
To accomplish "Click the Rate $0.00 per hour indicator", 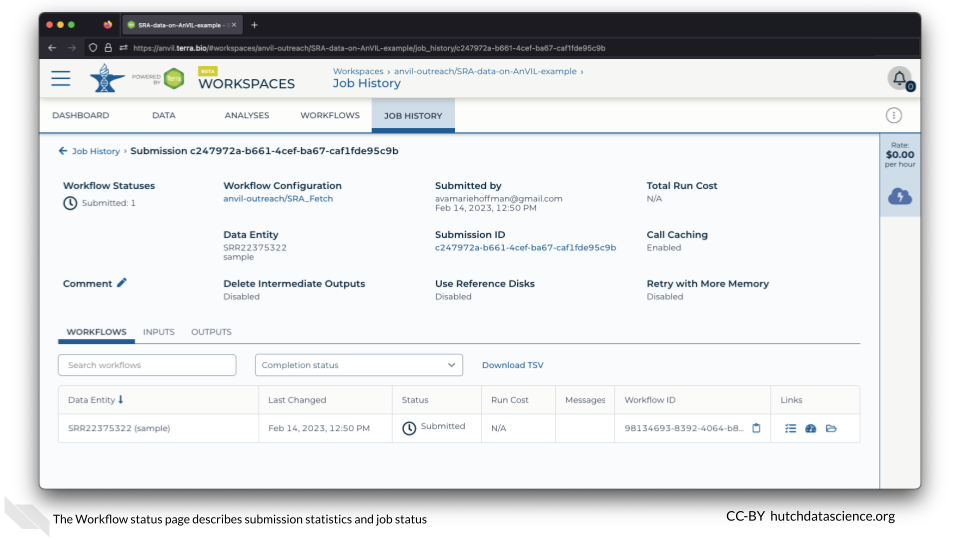I will pos(899,154).
